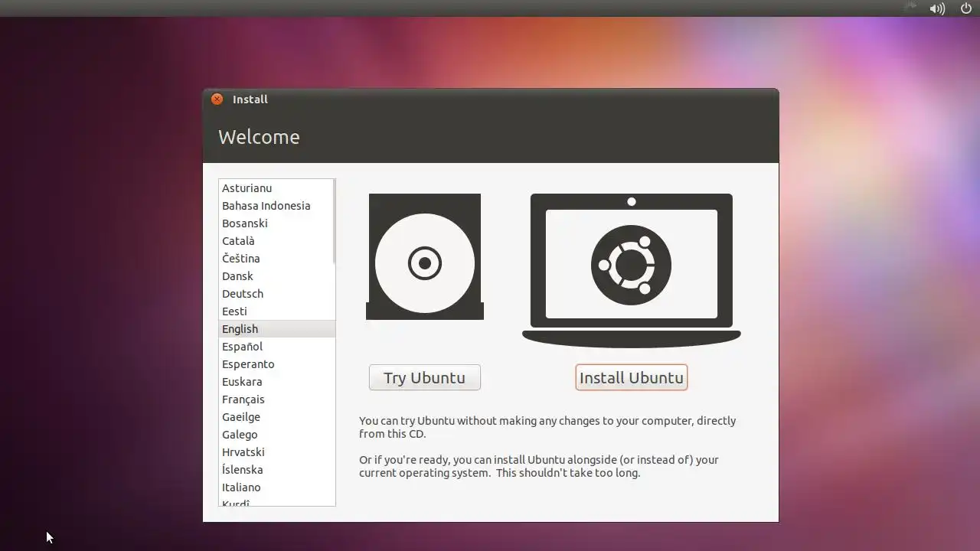Select Català language
This screenshot has height=551, width=980.
276,241
